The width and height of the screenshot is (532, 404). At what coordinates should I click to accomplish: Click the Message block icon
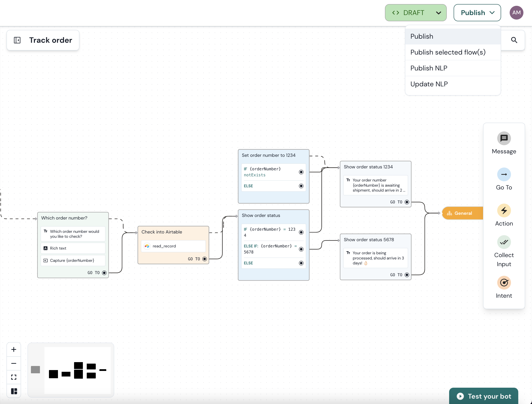(x=504, y=138)
